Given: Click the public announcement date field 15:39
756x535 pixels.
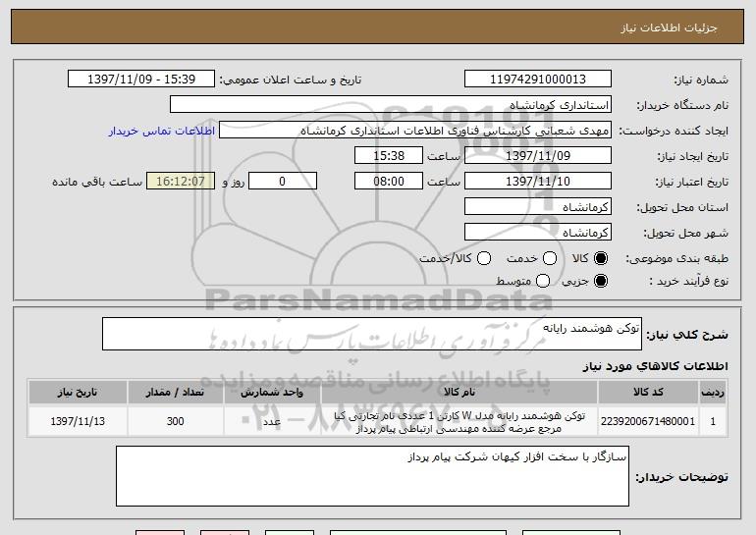Looking at the screenshot, I should point(141,80).
